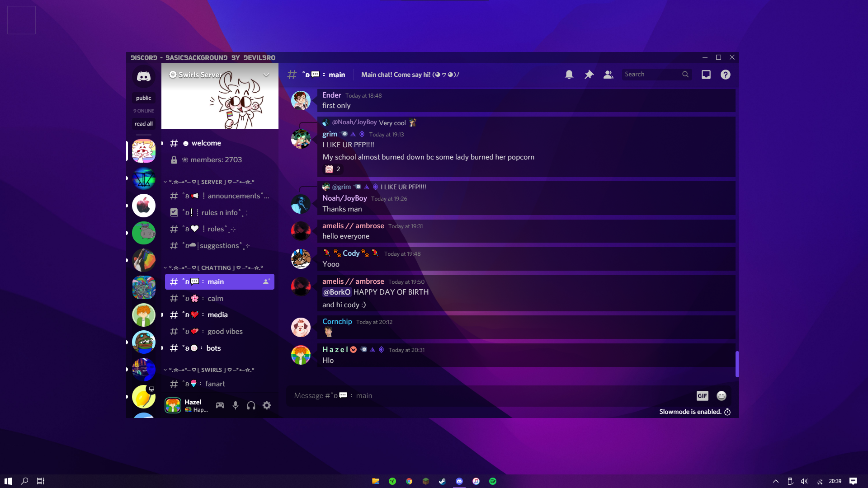Open Windows Start menu
Image resolution: width=868 pixels, height=488 pixels.
pos(8,481)
